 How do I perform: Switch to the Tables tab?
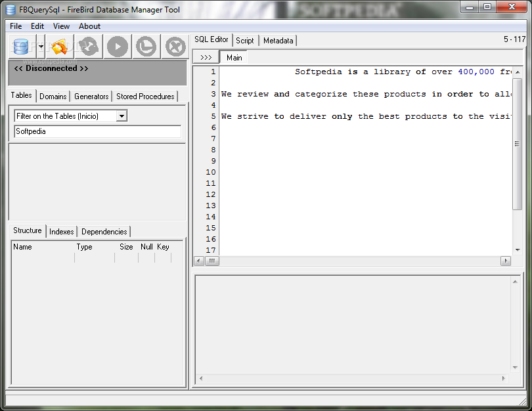click(x=22, y=95)
